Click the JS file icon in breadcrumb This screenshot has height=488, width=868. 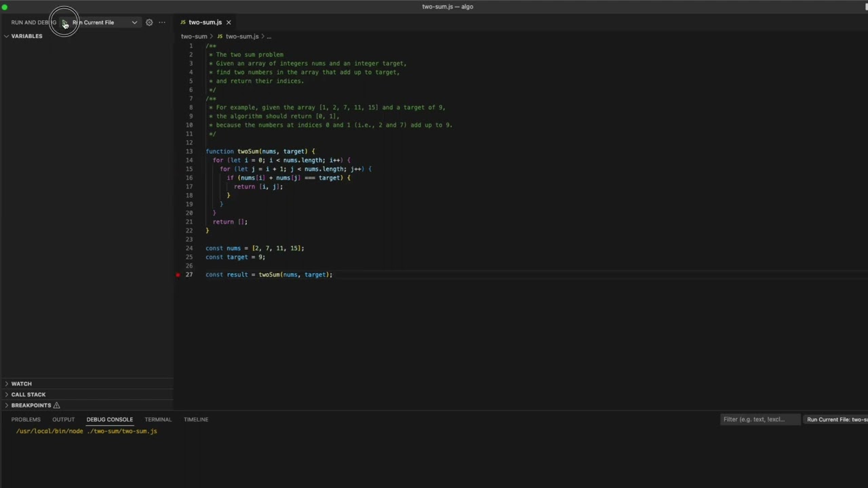click(220, 37)
